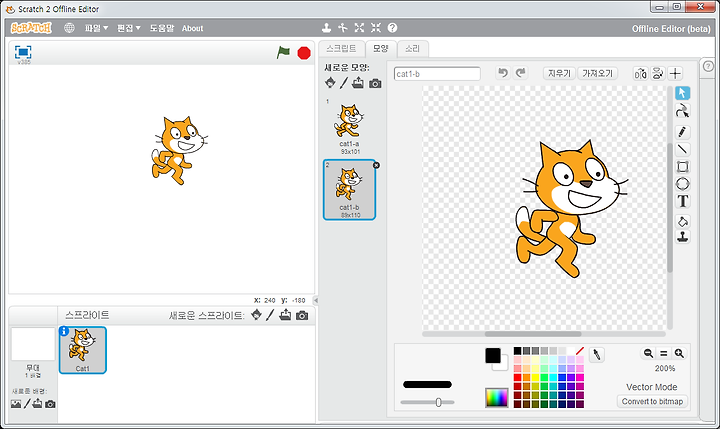Select the Delete scissors icon in top toolbar
Screen dimensions: 720x429
click(343, 28)
